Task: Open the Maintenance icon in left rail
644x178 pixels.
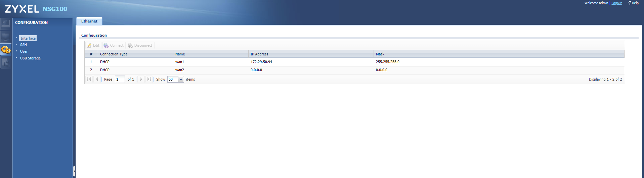Action: 6,62
